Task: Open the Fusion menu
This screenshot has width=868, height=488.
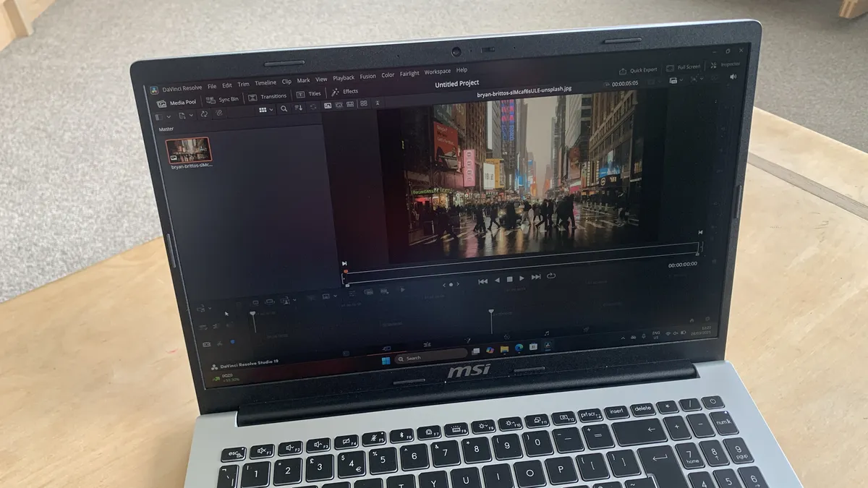Action: pyautogui.click(x=368, y=77)
